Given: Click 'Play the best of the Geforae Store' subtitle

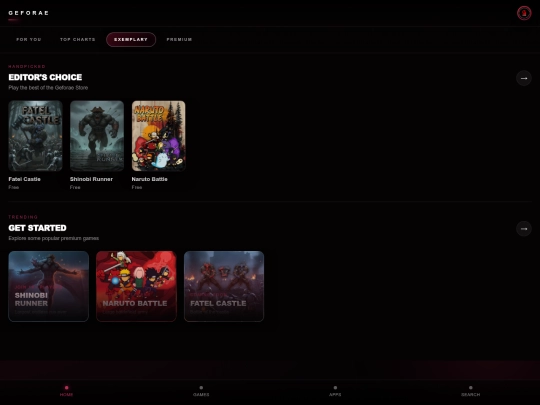Looking at the screenshot, I should coord(48,88).
